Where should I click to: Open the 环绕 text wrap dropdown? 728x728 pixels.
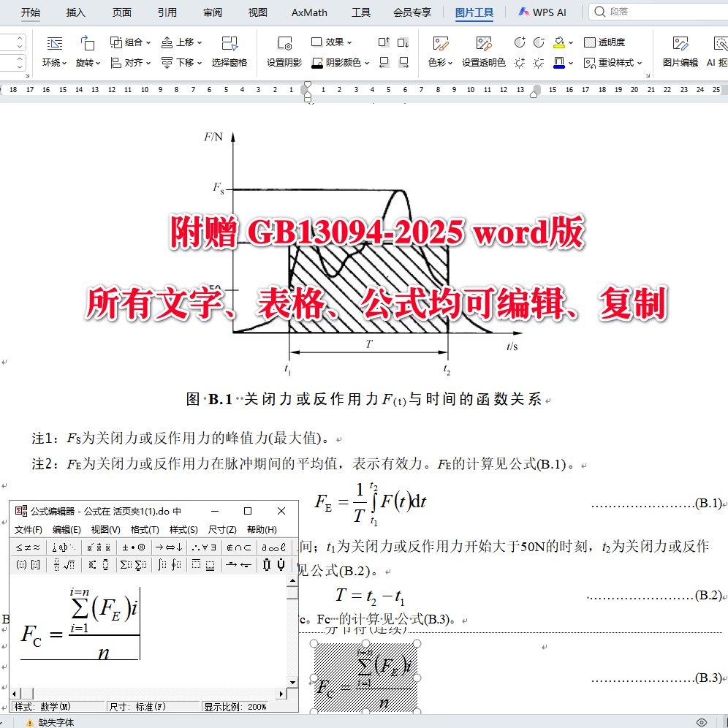click(x=53, y=62)
